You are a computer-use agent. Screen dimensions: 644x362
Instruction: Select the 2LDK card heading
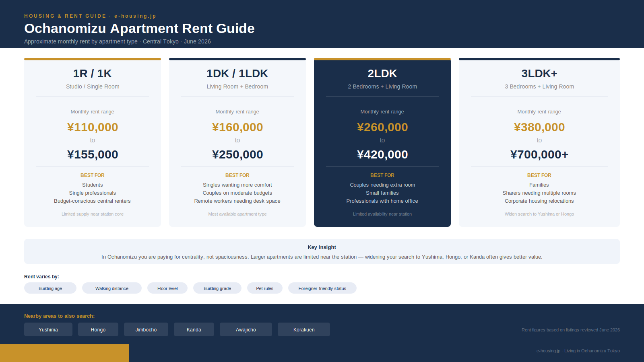(382, 74)
